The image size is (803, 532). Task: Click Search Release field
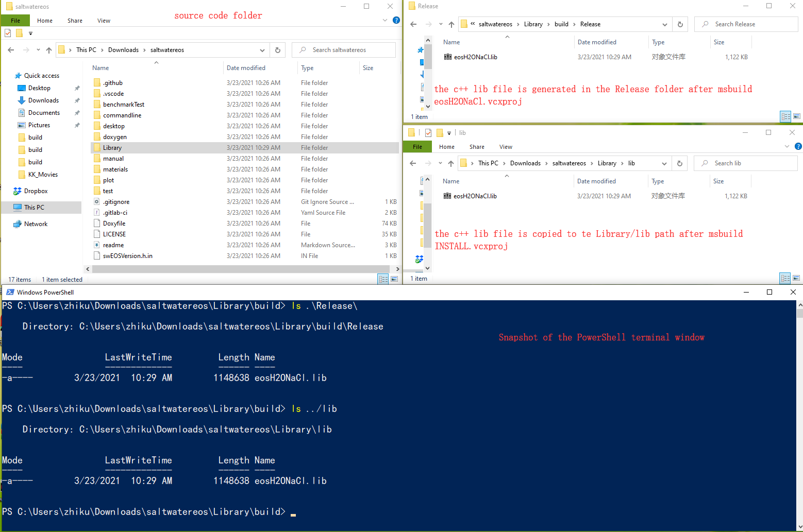coord(746,24)
